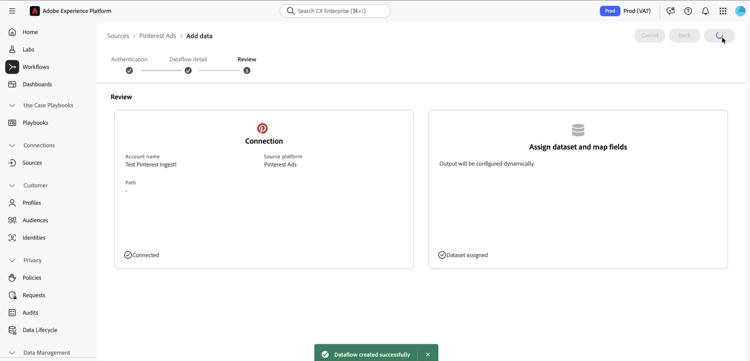Image resolution: width=750 pixels, height=361 pixels.
Task: Collapse the Data Management section
Action: click(x=12, y=353)
